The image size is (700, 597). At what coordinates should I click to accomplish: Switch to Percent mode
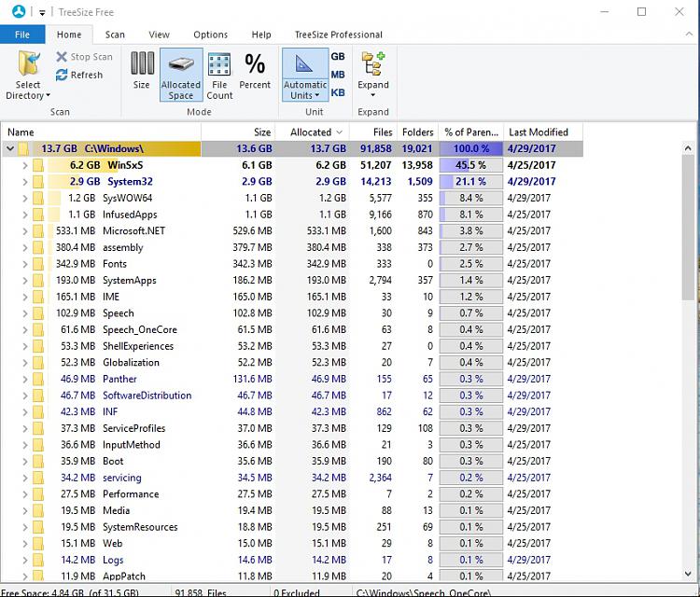[x=255, y=71]
